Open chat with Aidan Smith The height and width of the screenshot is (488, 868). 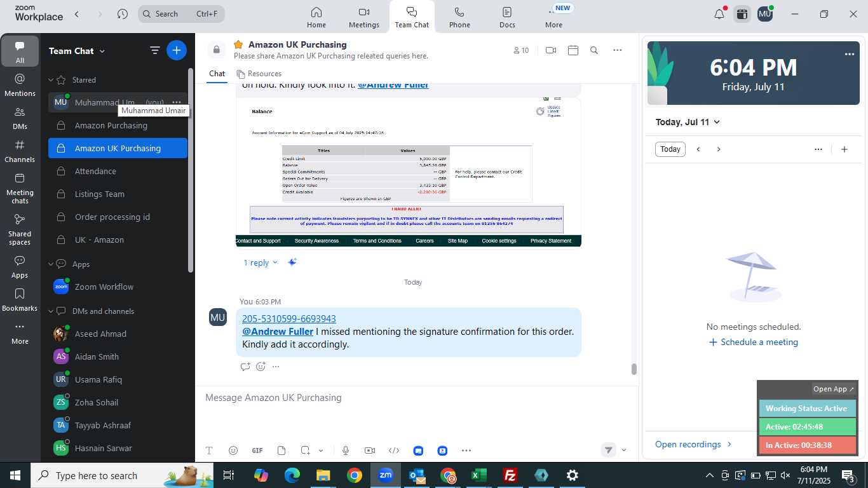(118, 356)
